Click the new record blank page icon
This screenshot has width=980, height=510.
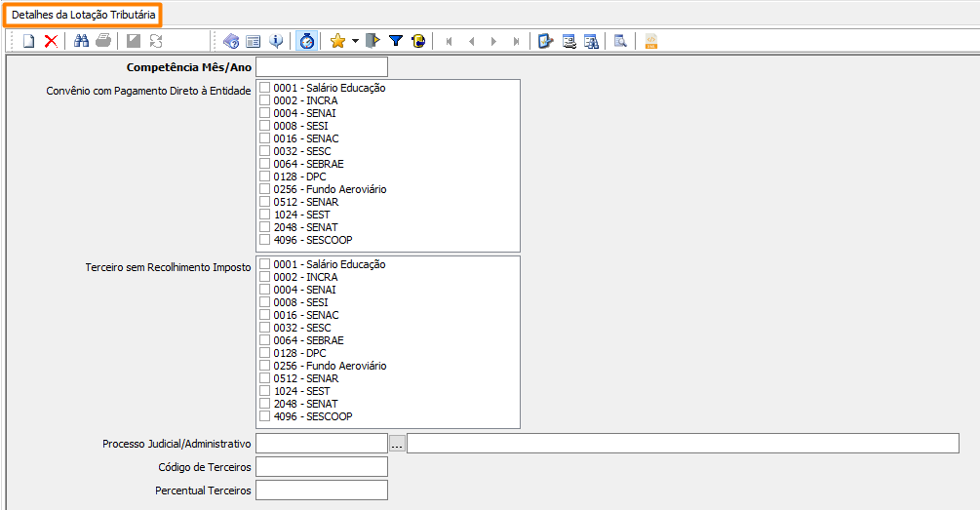point(29,41)
